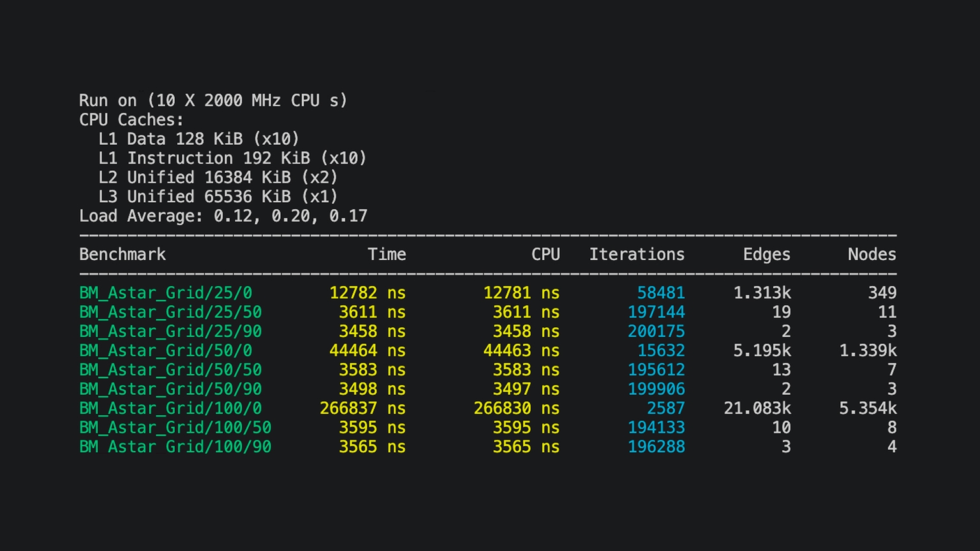Select benchmark name BM_Astar_Grid/25/0
980x551 pixels.
click(166, 293)
